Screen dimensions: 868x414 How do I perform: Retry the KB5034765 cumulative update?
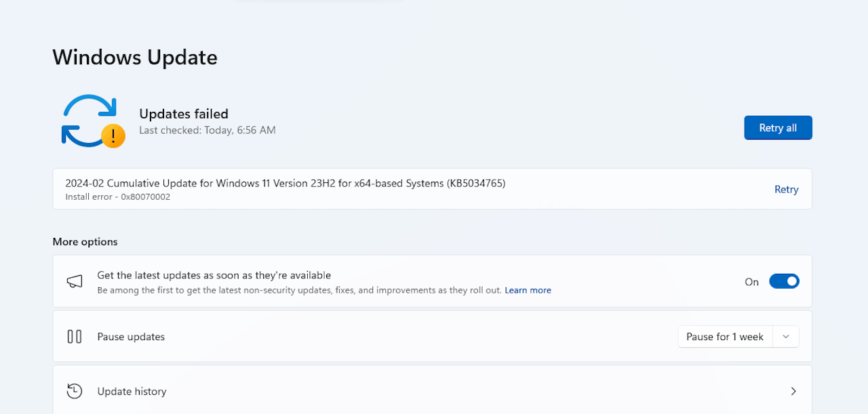pos(786,190)
